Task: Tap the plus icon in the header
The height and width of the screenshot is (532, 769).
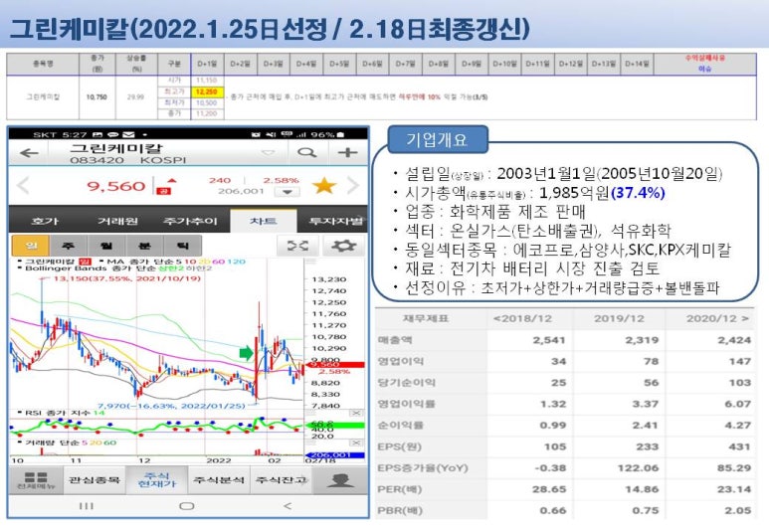Action: (x=347, y=153)
